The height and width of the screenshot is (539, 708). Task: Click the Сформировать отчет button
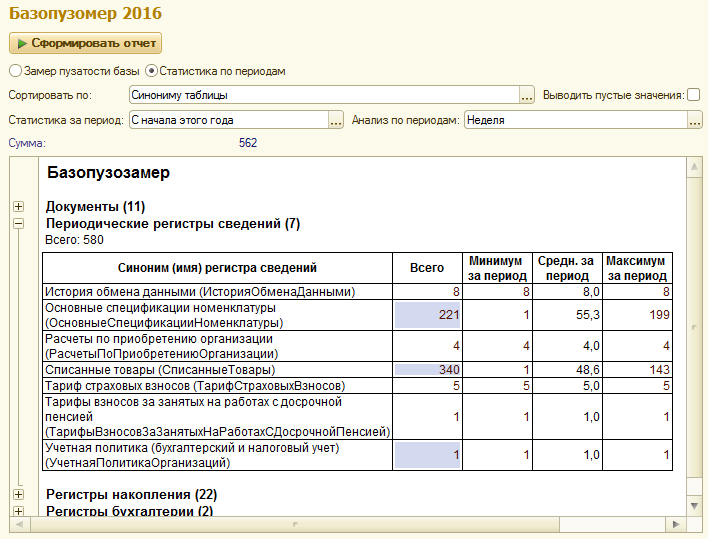85,44
